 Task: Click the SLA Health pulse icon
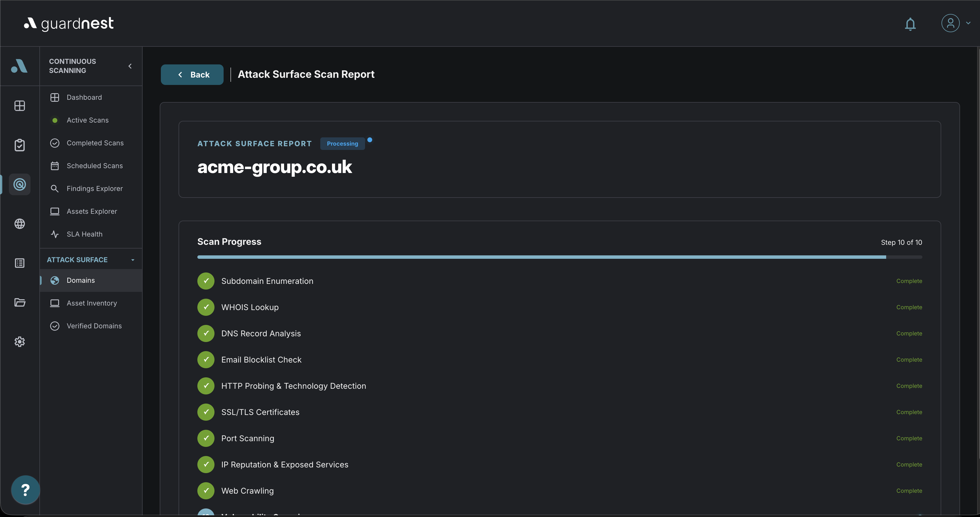tap(55, 234)
